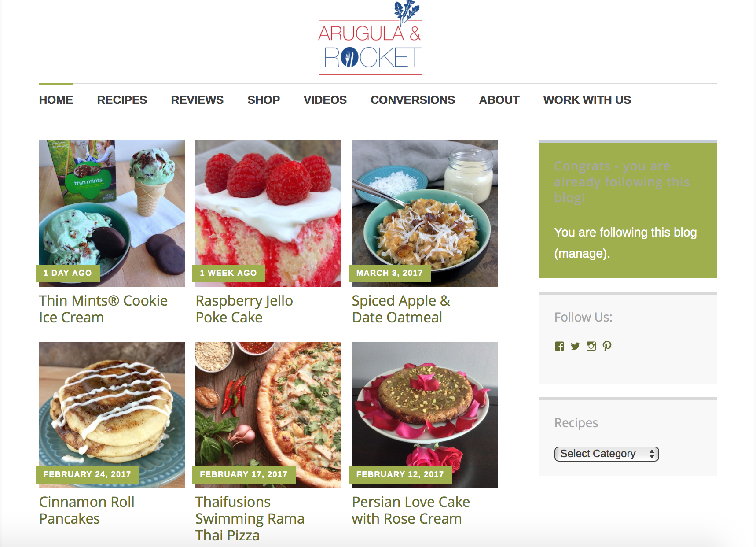Open the Pinterest follow icon
This screenshot has height=547, width=756.
[607, 346]
